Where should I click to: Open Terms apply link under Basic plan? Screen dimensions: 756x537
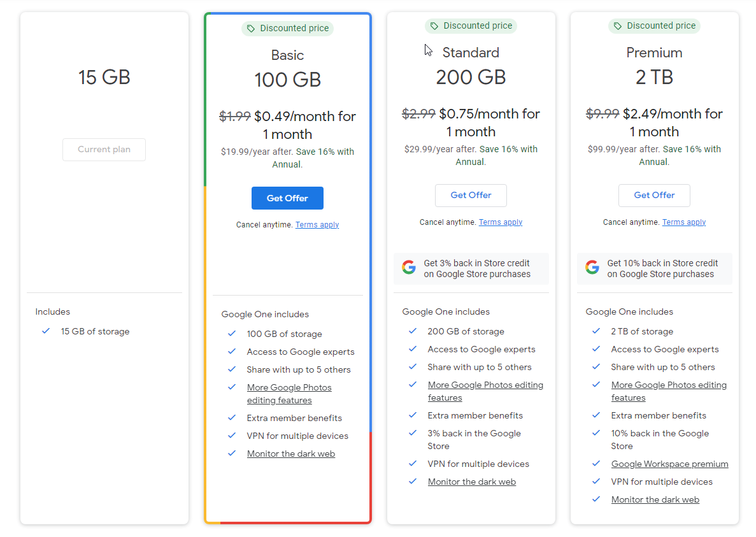(x=317, y=225)
